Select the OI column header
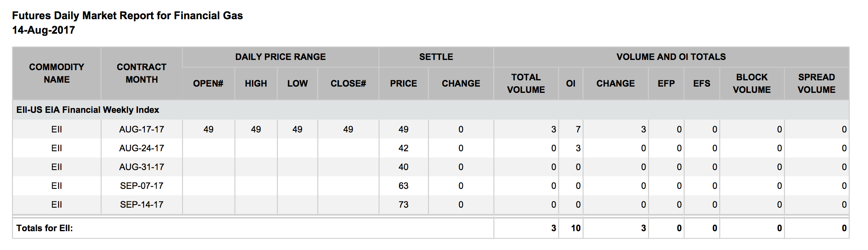 click(571, 83)
